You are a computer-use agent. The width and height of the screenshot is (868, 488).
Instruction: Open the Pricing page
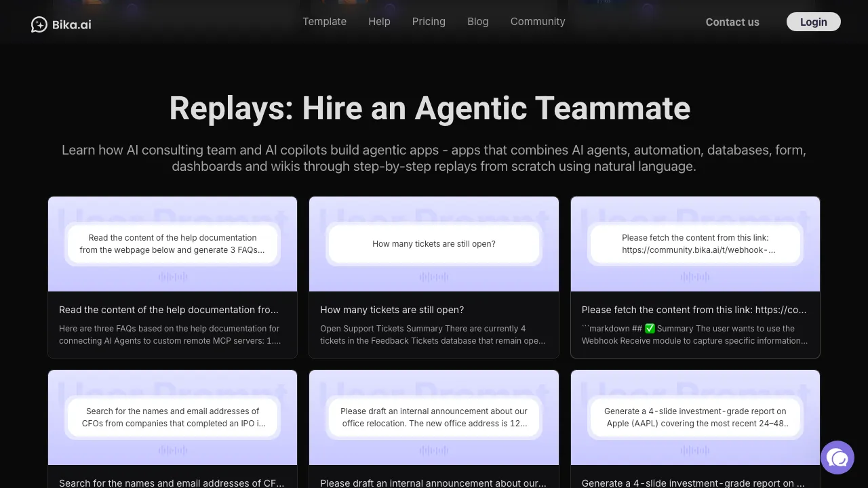tap(429, 22)
